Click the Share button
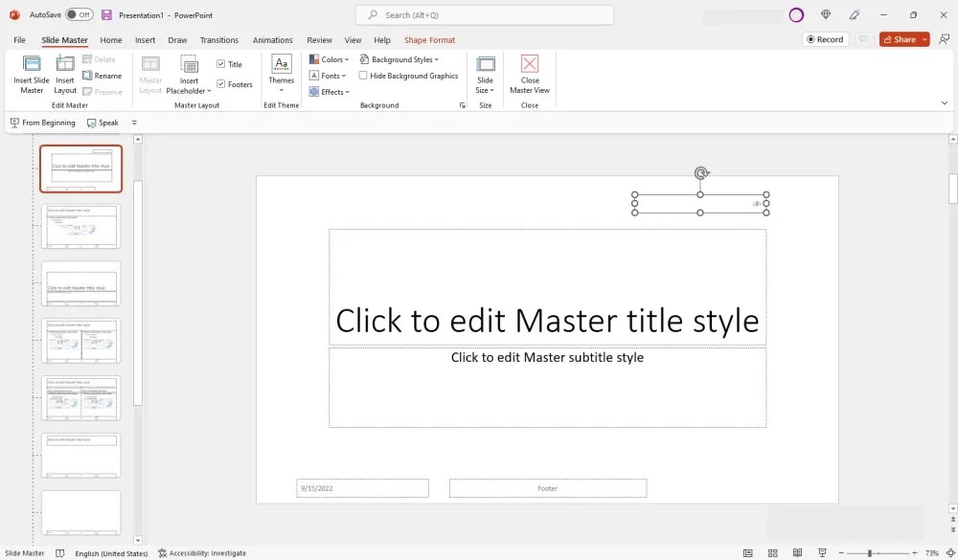The image size is (958, 560). pyautogui.click(x=901, y=39)
